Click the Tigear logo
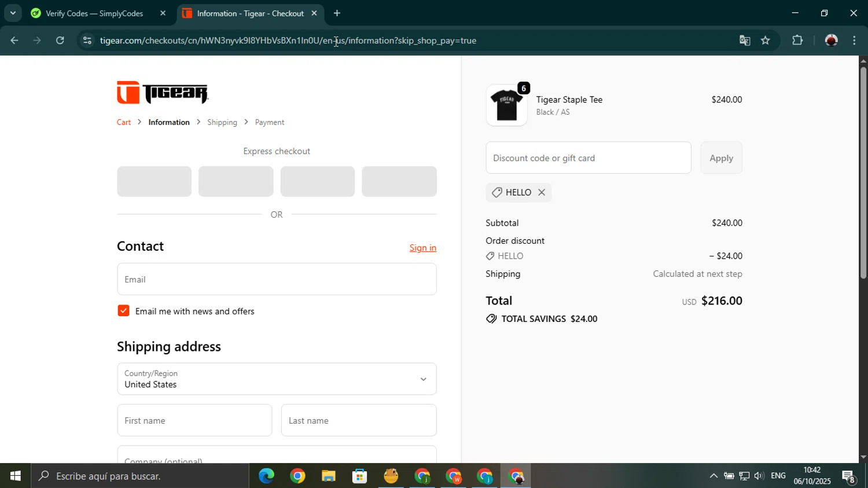Viewport: 868px width, 488px height. point(163,93)
